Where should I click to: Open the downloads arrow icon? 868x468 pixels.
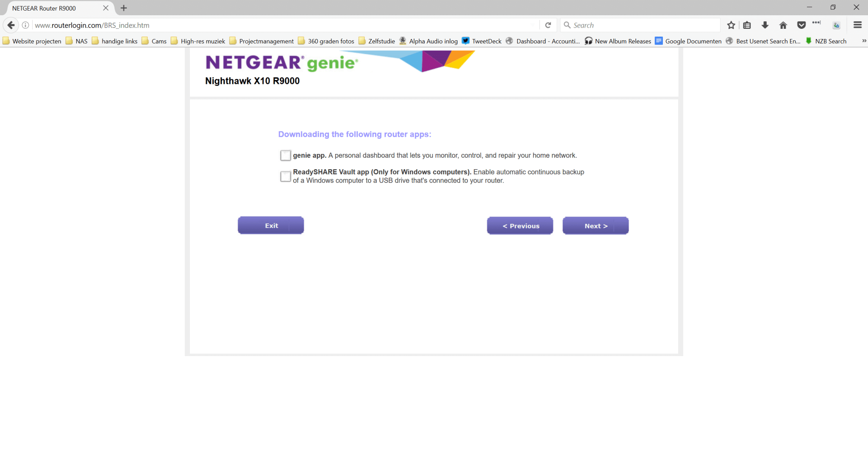click(765, 25)
